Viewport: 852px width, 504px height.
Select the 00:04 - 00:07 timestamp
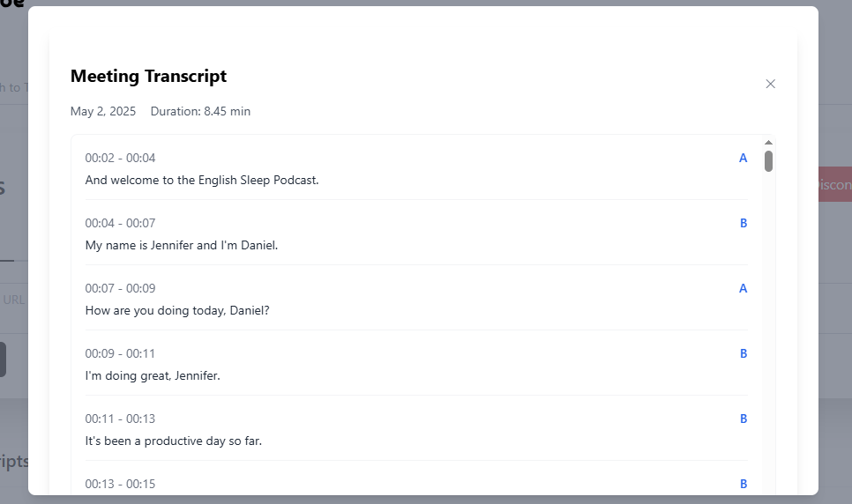[120, 224]
